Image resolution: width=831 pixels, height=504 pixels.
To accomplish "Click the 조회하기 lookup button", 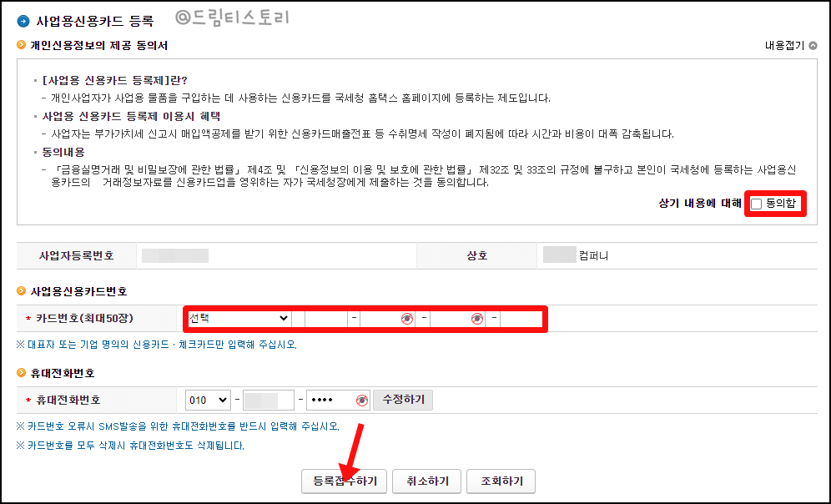I will click(501, 481).
